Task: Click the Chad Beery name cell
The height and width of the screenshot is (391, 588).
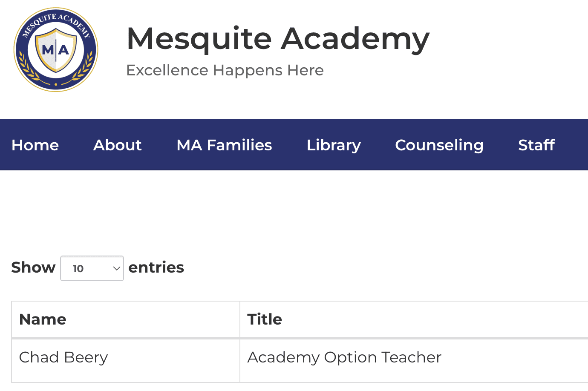Action: [x=63, y=357]
